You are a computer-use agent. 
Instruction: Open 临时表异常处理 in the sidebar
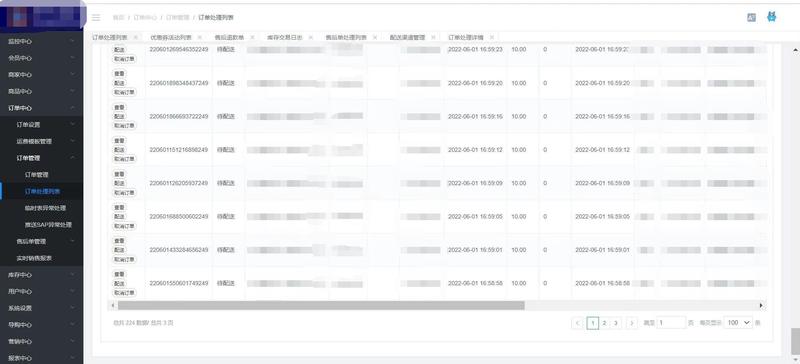(45, 208)
